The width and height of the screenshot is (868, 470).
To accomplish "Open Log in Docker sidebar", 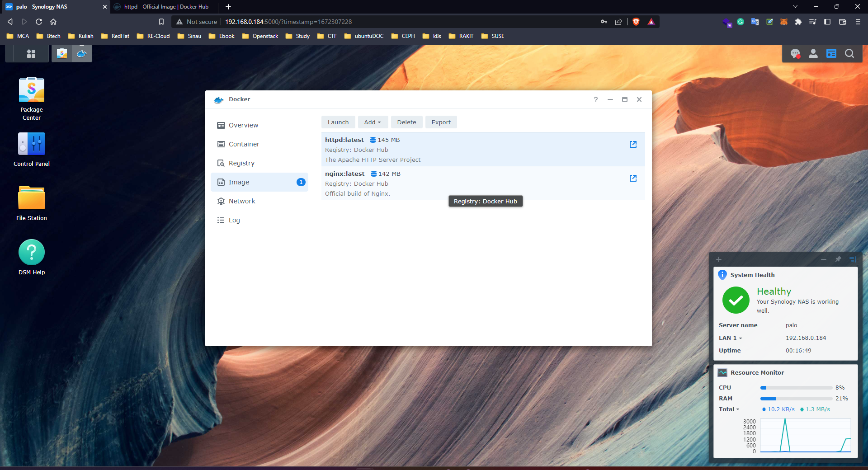I will (x=259, y=220).
